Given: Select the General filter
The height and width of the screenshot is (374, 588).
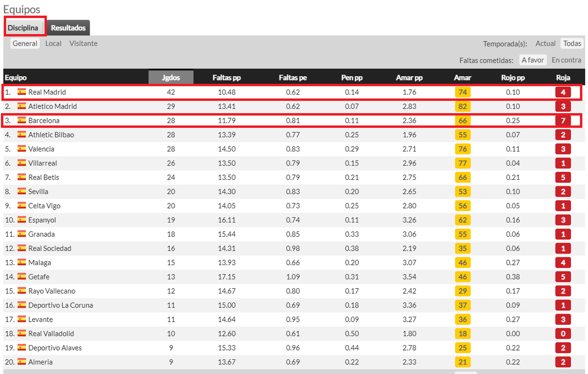Looking at the screenshot, I should click(x=25, y=43).
